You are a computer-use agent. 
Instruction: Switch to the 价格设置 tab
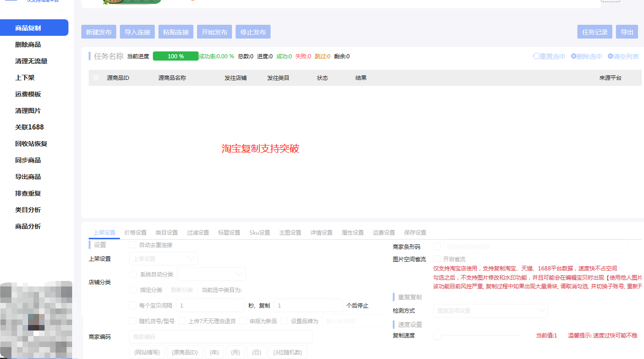136,233
